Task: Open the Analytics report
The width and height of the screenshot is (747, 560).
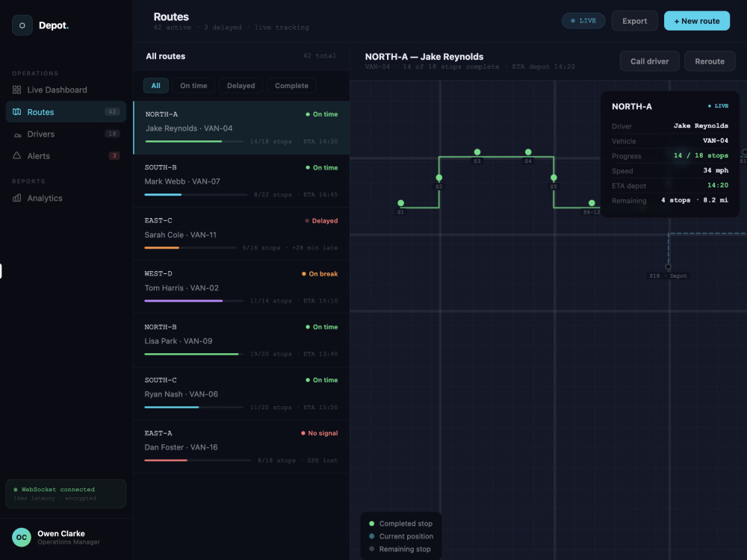Action: 66,198
